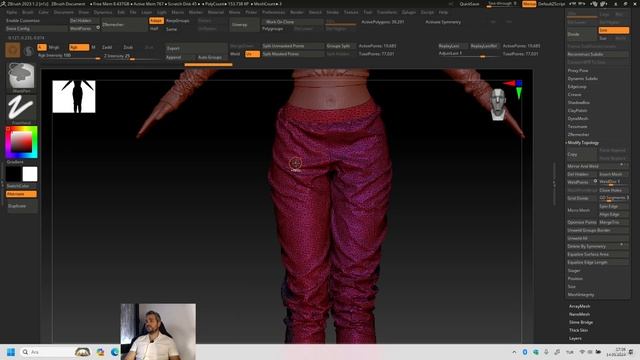Expand the NanoMesh section
Screen dimensions: 640x360
coord(580,315)
